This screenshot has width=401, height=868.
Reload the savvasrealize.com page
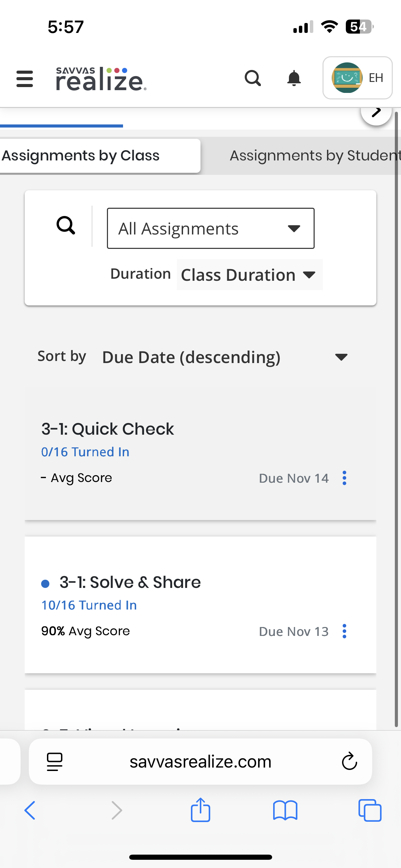pos(349,761)
